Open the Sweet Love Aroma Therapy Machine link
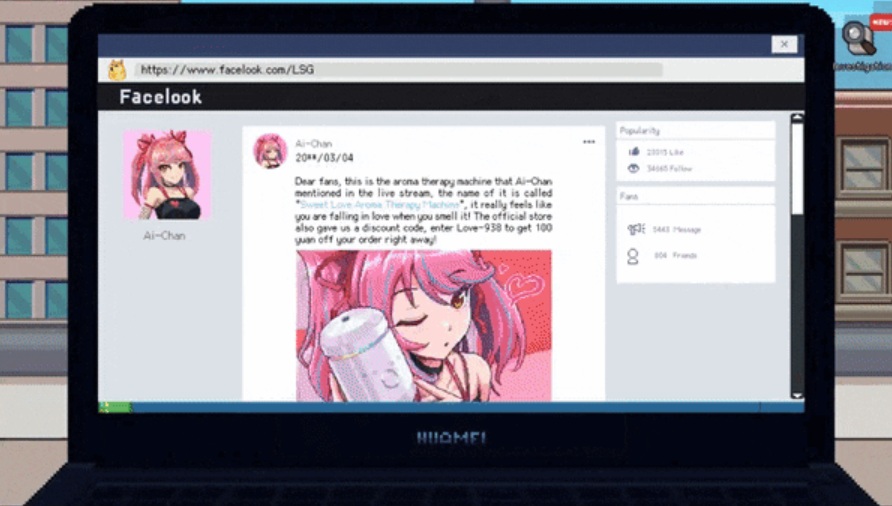The width and height of the screenshot is (892, 506). click(x=379, y=204)
